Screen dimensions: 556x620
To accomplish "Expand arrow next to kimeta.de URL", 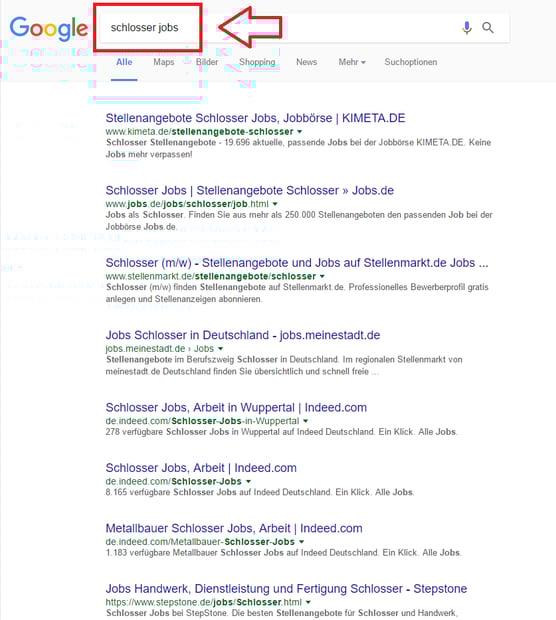I will 300,131.
